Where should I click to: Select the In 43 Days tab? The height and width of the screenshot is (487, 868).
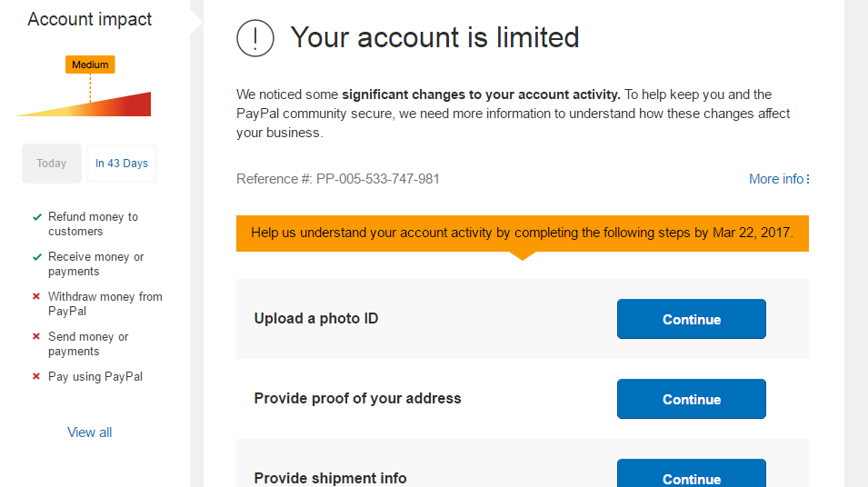122,164
